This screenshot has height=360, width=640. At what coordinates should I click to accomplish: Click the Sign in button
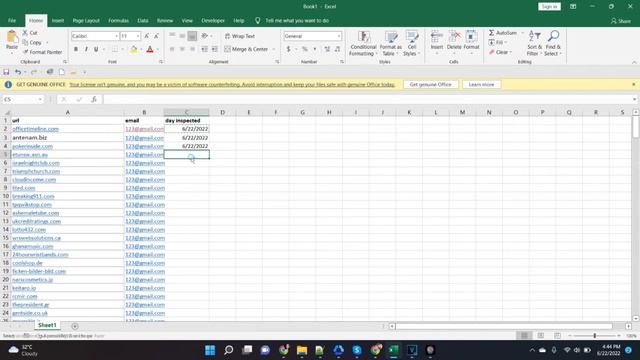[549, 7]
